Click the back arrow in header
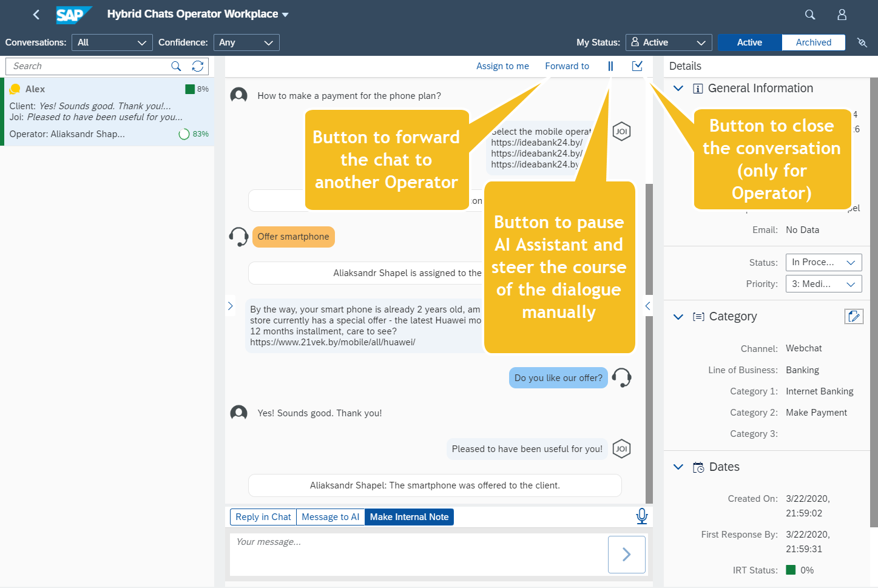The height and width of the screenshot is (588, 878). click(36, 15)
